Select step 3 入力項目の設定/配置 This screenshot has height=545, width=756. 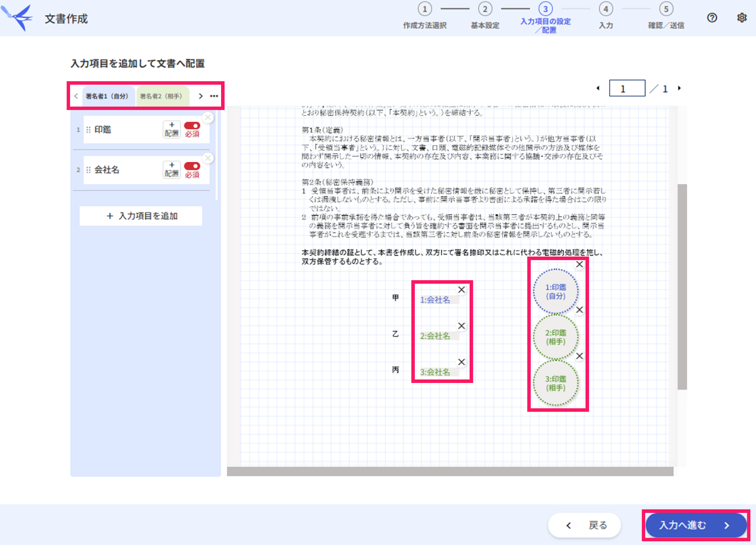pyautogui.click(x=545, y=18)
